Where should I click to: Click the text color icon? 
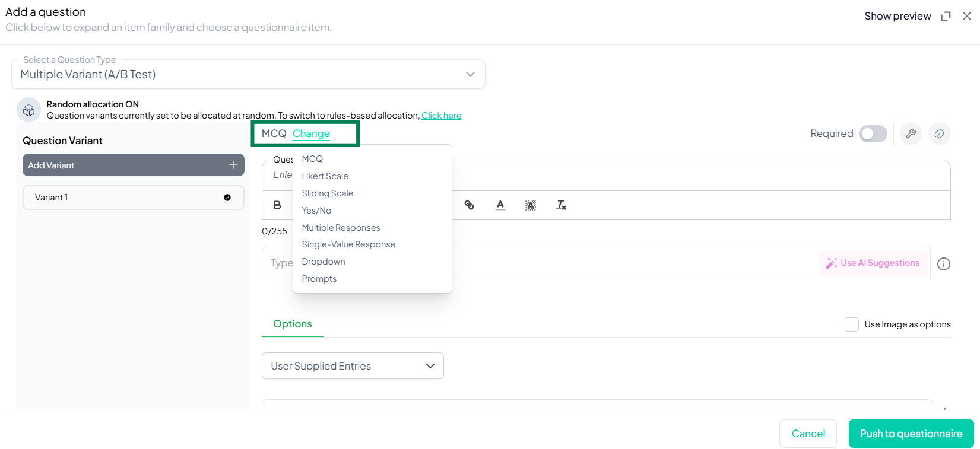(500, 205)
